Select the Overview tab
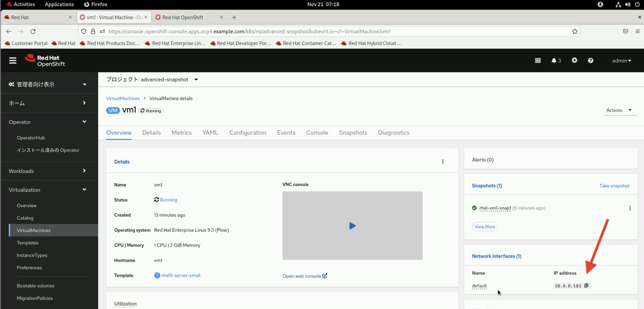Viewport: 644px width, 309px height. coord(119,133)
